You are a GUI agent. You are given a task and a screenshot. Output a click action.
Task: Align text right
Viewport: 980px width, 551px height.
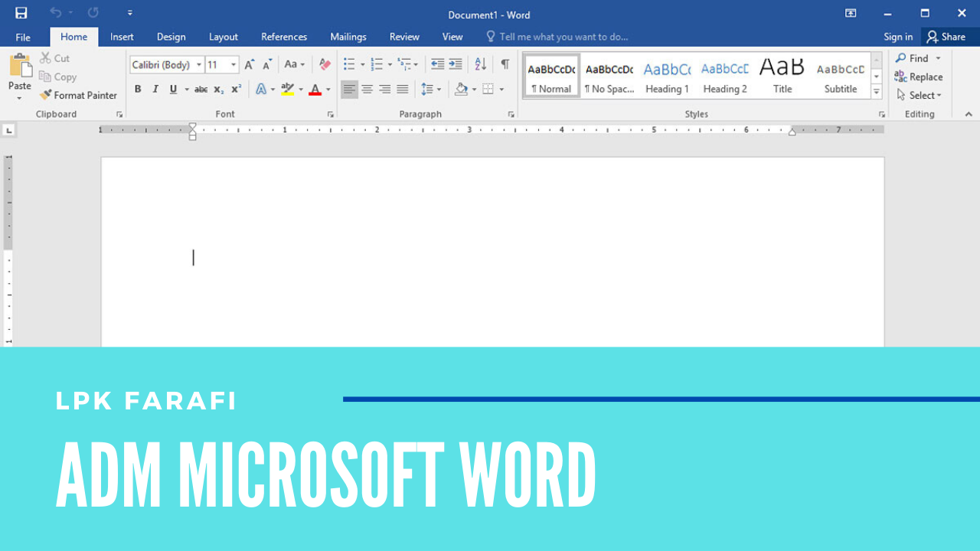[384, 90]
